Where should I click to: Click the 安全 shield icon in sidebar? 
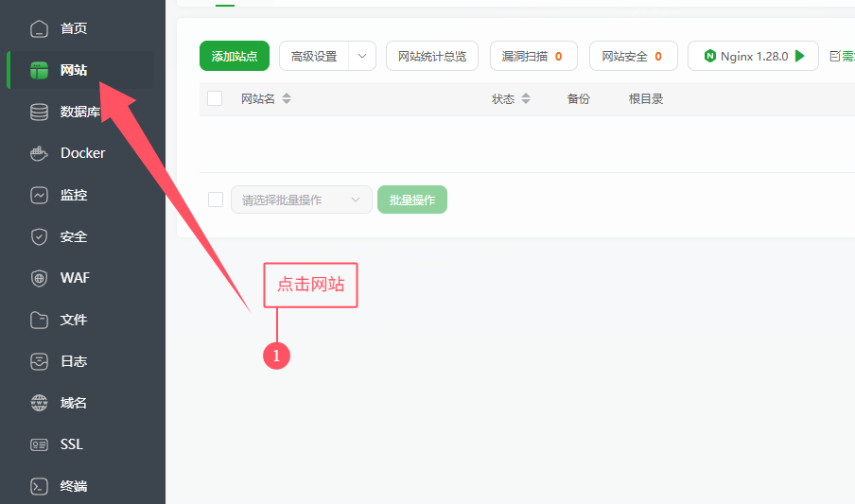point(39,236)
